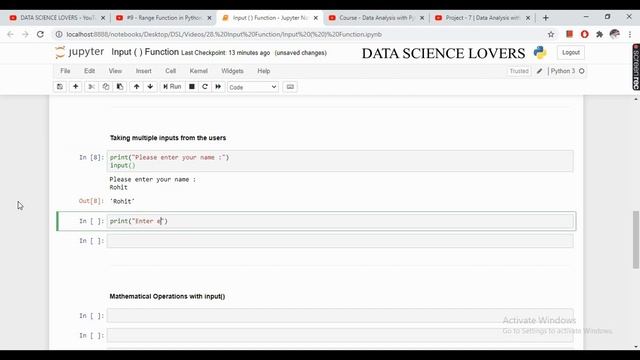Open the Edit menu
This screenshot has height=360, width=640.
tap(89, 71)
